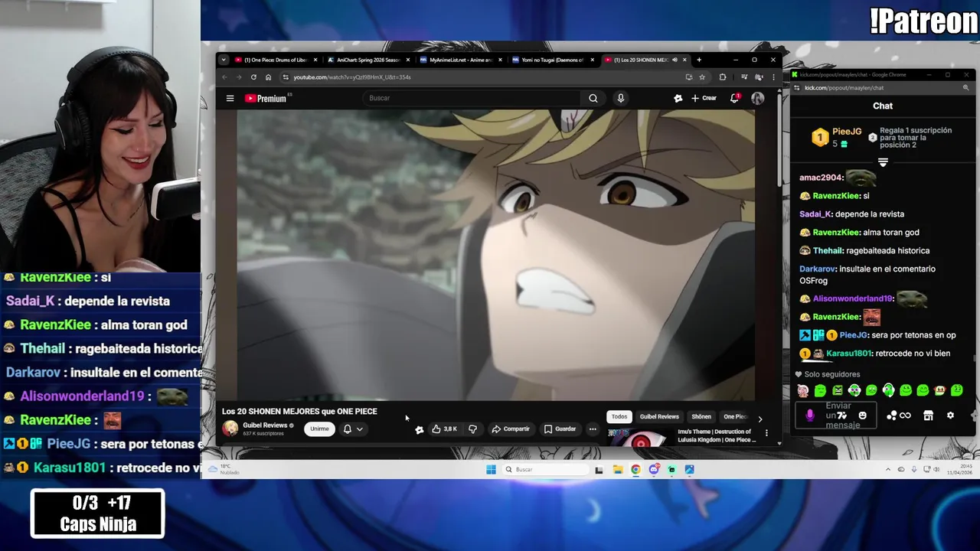Open the YouTube account avatar menu
The height and width of the screenshot is (551, 980).
click(757, 98)
